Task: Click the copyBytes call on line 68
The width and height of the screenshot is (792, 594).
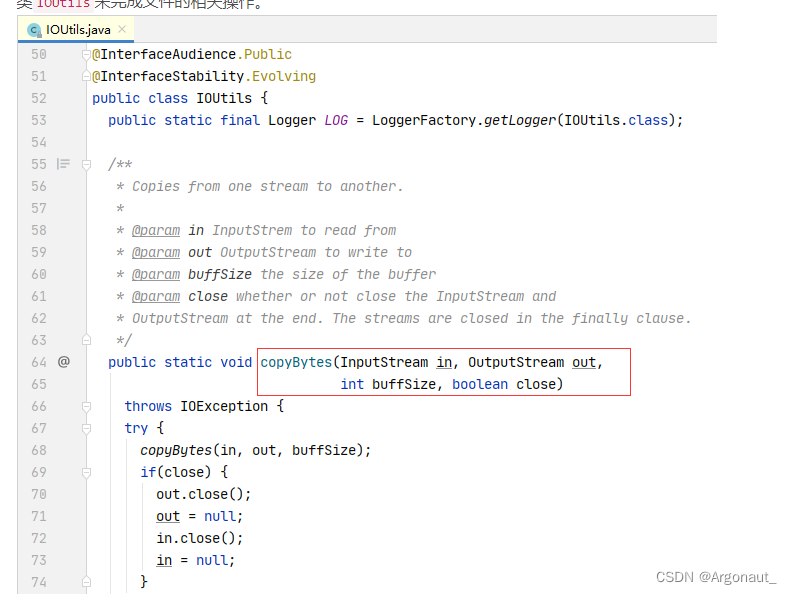Action: 176,450
